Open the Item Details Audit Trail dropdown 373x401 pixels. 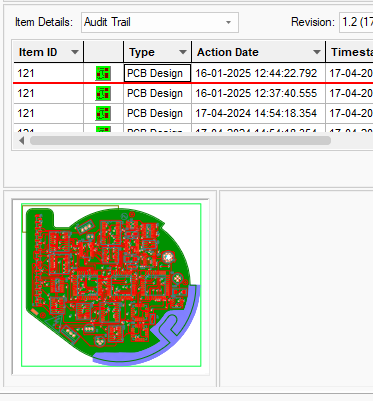pos(160,22)
